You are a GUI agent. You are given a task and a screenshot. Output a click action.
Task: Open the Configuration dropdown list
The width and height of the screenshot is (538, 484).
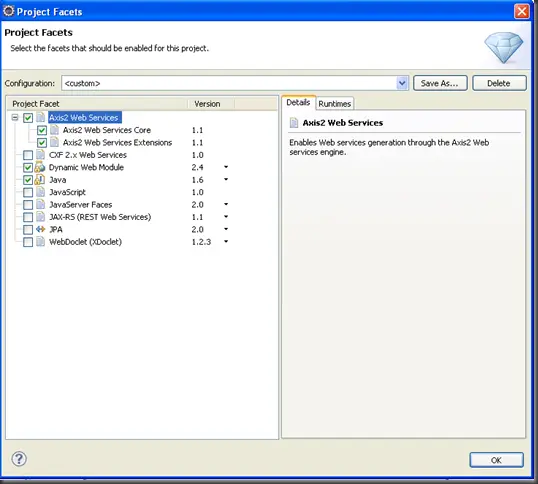click(x=402, y=83)
